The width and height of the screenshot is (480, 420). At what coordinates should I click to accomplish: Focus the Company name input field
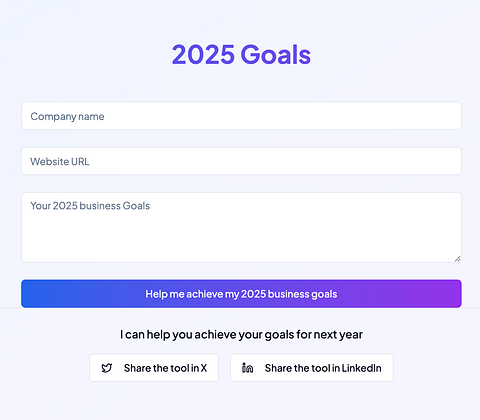coord(241,116)
